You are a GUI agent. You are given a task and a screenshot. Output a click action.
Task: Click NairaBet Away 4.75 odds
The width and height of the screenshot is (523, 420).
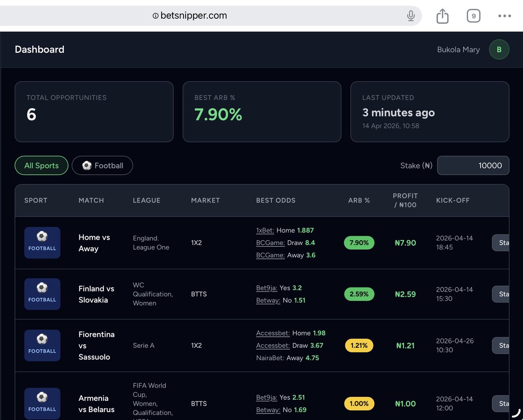[288, 358]
